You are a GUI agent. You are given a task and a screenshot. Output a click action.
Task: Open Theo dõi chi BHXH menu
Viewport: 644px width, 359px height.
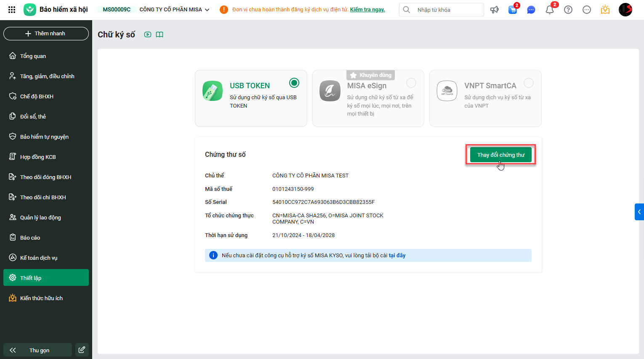coord(46,197)
